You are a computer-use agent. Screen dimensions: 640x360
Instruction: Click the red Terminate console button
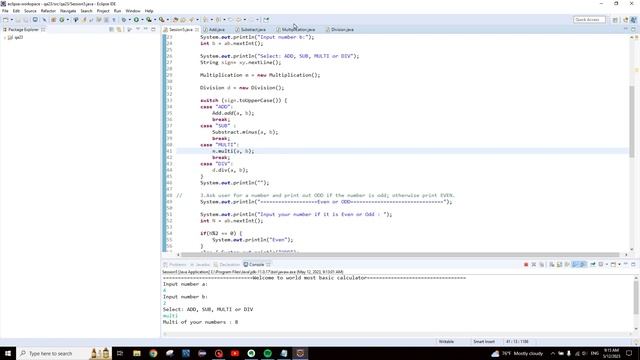tap(526, 264)
